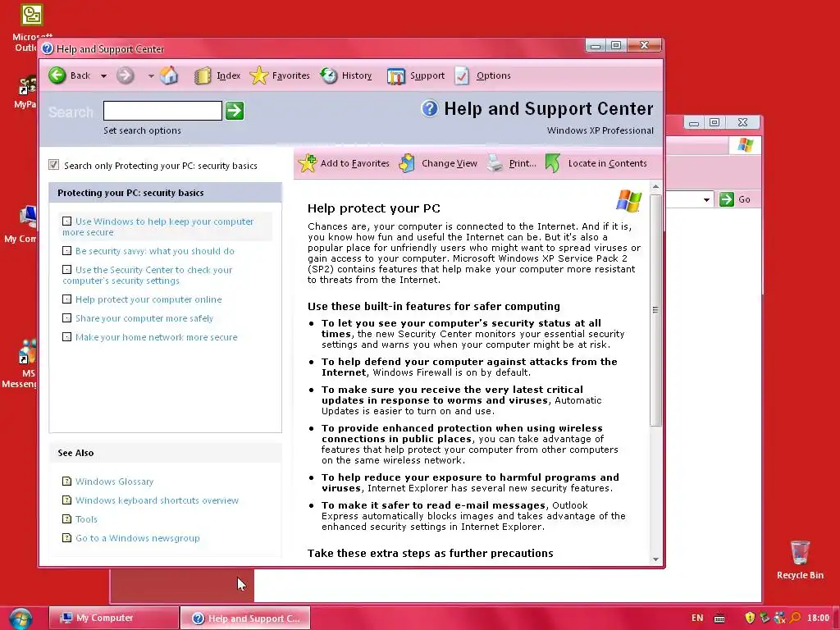Click the Locate in Contents green arrow icon
The width and height of the screenshot is (840, 630).
click(552, 163)
